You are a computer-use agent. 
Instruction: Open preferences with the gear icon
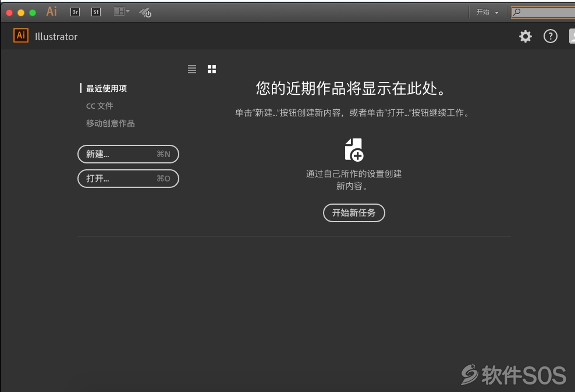(x=525, y=36)
